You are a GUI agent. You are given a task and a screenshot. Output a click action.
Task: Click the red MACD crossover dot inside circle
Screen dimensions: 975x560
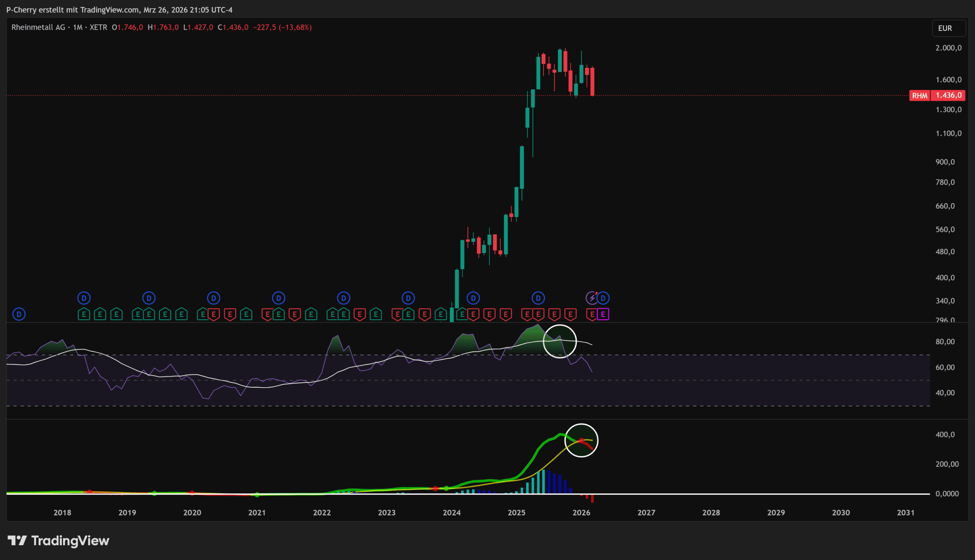point(581,441)
